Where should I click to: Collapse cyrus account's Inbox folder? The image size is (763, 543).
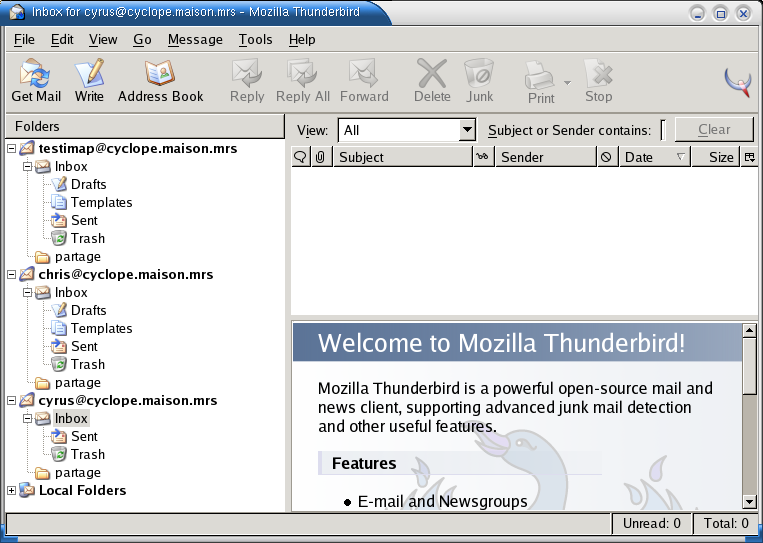28,419
